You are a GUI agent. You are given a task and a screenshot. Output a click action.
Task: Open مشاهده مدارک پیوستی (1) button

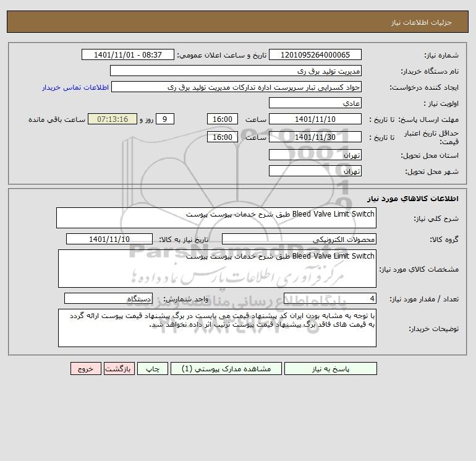[x=226, y=369]
